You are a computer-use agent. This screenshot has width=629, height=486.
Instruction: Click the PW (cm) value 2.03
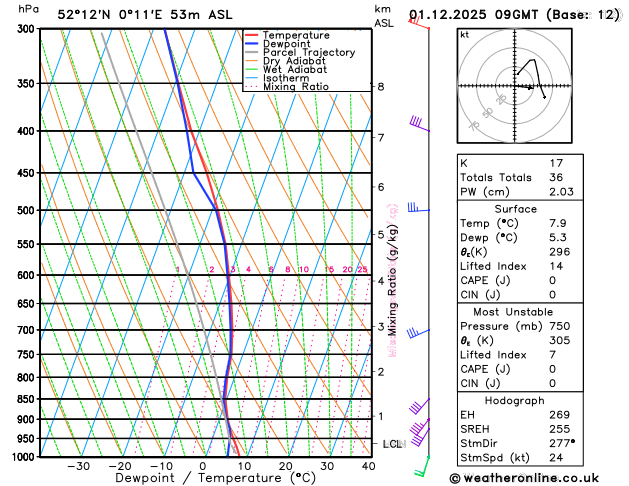click(x=562, y=192)
